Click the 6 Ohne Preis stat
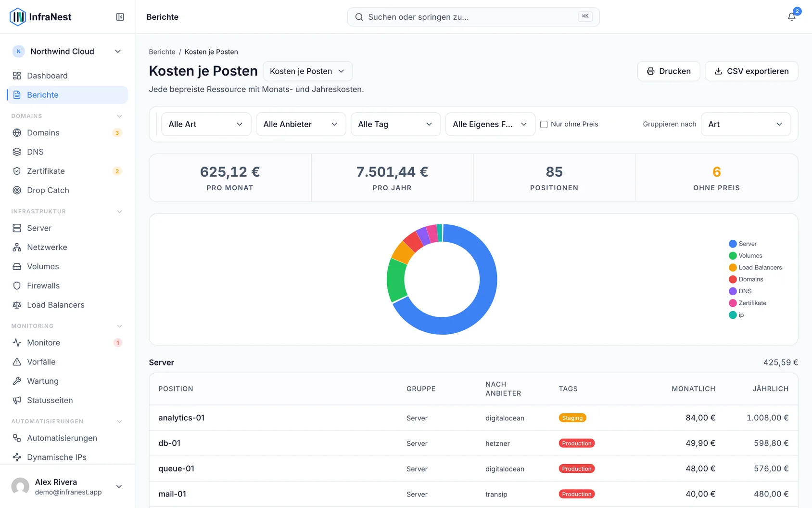 coord(717,178)
